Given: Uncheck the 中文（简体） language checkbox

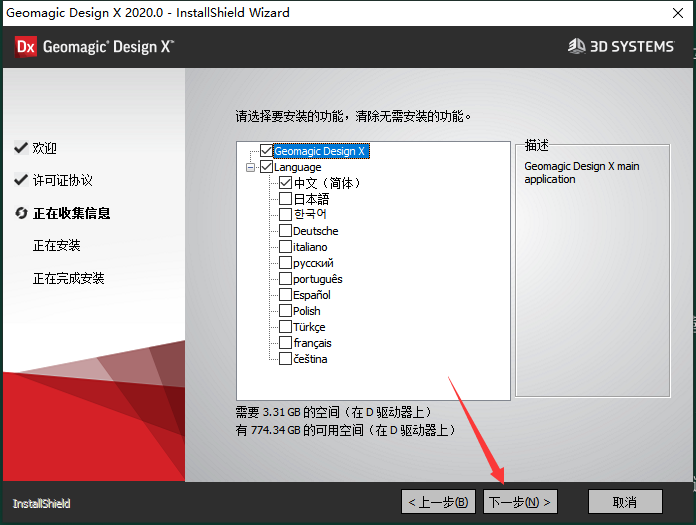Looking at the screenshot, I should click(285, 183).
